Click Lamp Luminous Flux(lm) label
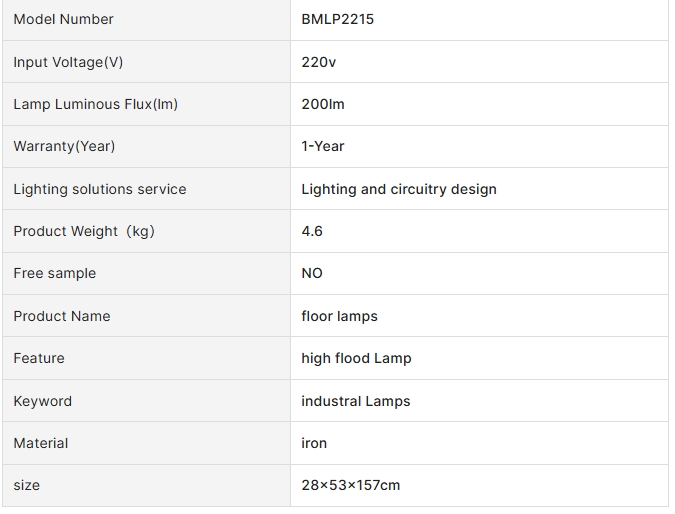The width and height of the screenshot is (675, 514). (x=96, y=104)
